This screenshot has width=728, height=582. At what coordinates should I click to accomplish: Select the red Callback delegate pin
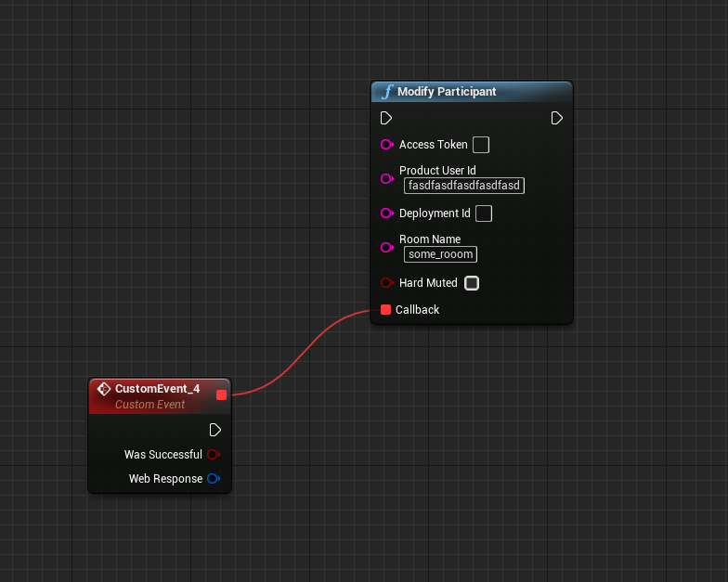(x=386, y=310)
